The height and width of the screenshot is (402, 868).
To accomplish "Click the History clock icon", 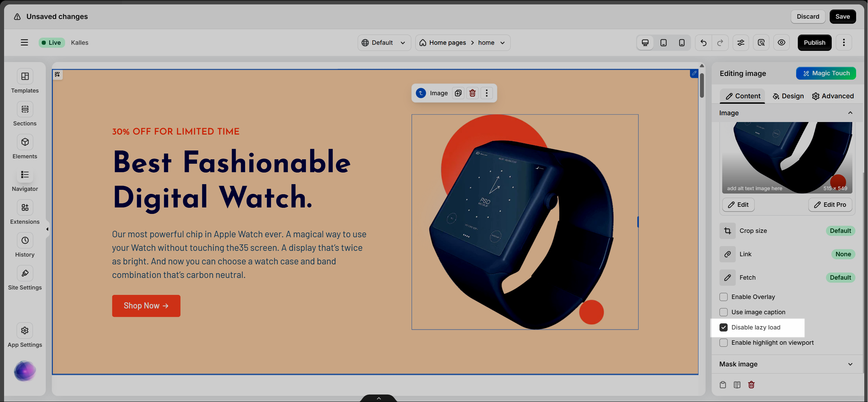I will [x=25, y=241].
